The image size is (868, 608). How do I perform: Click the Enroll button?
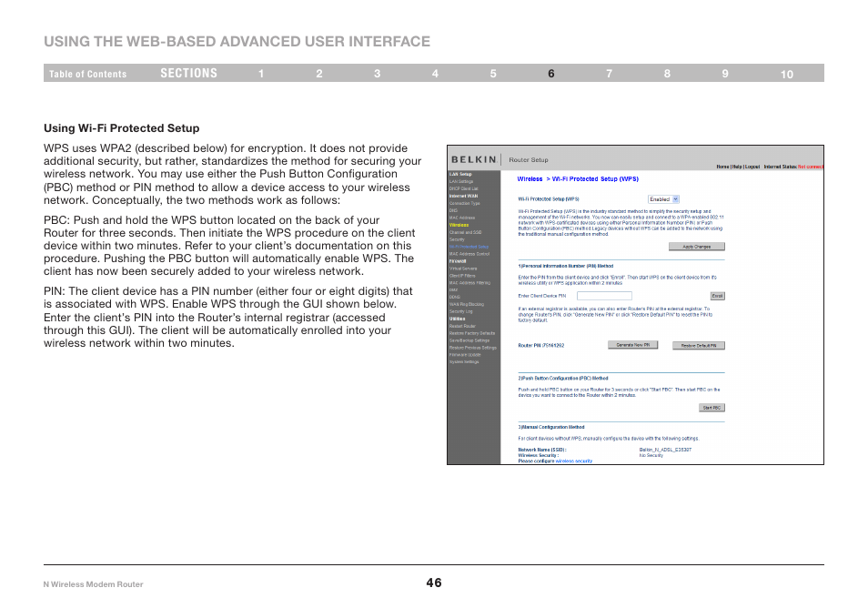718,296
